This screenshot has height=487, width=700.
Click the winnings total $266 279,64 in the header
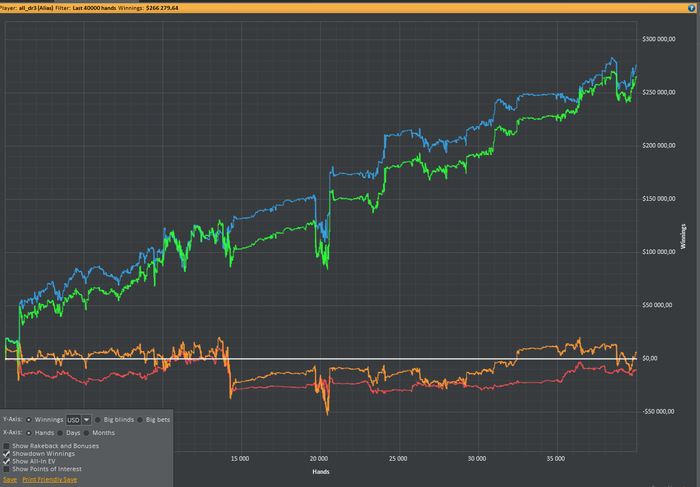coord(162,8)
